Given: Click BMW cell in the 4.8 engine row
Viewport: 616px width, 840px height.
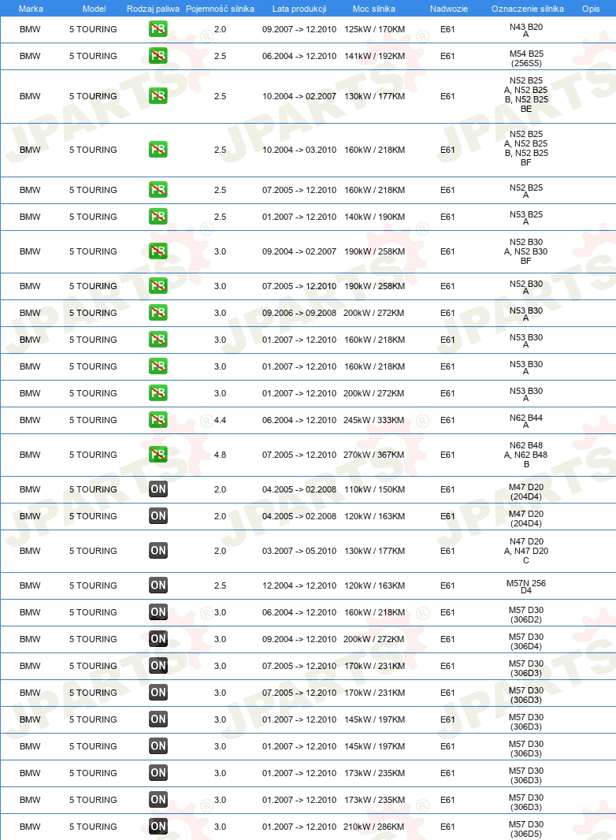Looking at the screenshot, I should pyautogui.click(x=30, y=455).
